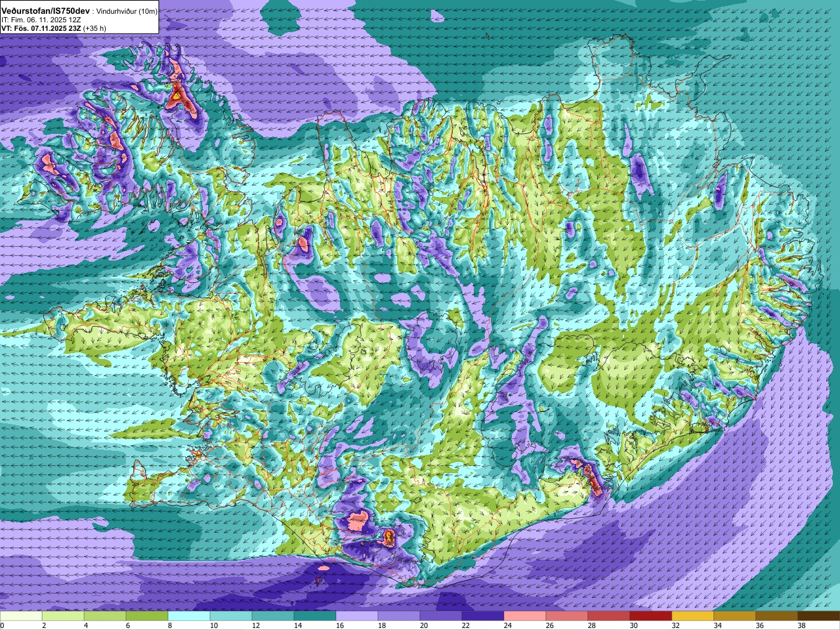
Task: Click the brown swatch between 36 and 38
Action: click(777, 616)
